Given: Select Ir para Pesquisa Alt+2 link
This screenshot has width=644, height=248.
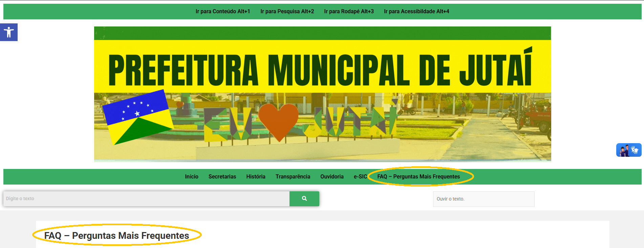Looking at the screenshot, I should (x=287, y=12).
